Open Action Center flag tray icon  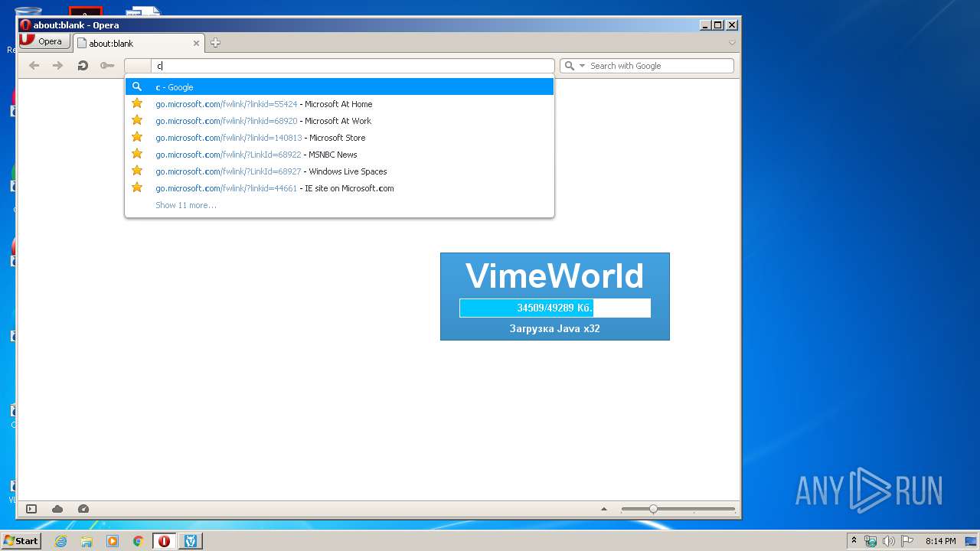[x=907, y=541]
